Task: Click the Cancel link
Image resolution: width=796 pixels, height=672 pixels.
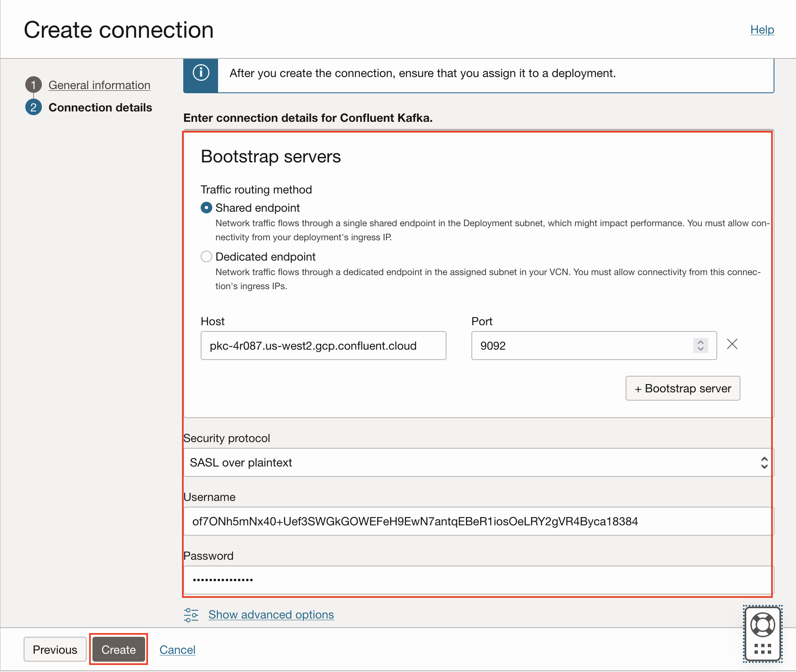Action: tap(177, 649)
